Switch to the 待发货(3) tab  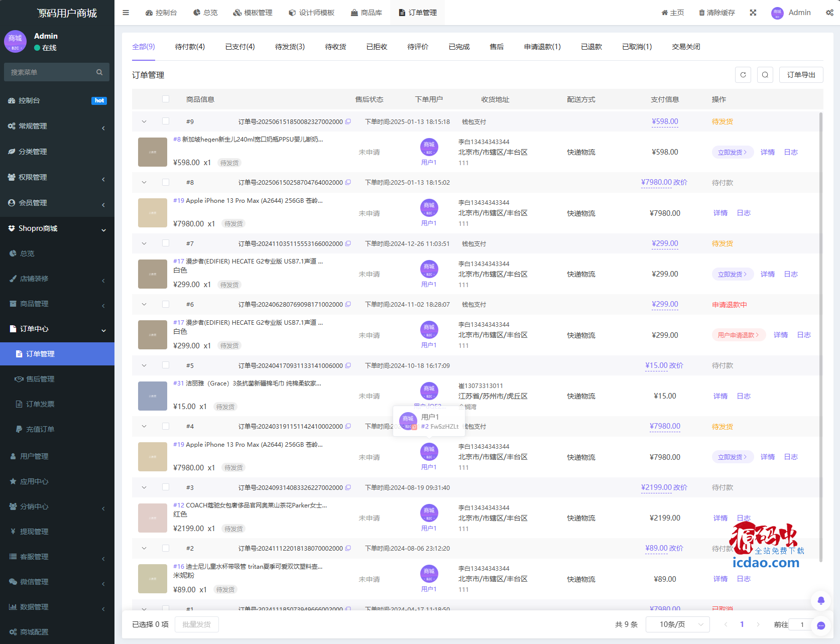[x=290, y=47]
